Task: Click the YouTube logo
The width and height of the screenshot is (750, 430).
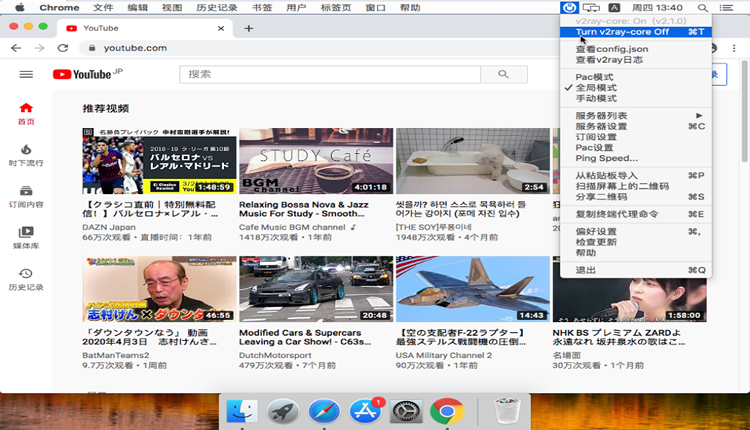Action: point(82,75)
